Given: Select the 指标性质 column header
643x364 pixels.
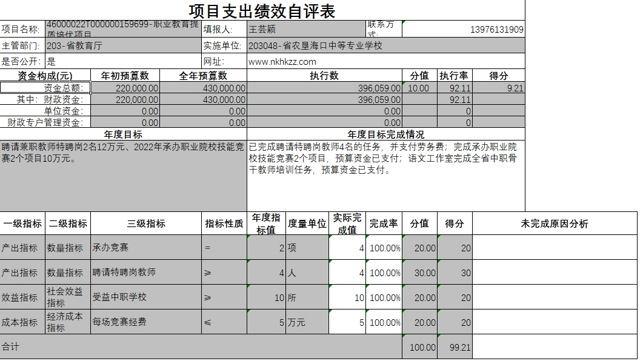Looking at the screenshot, I should tap(224, 223).
